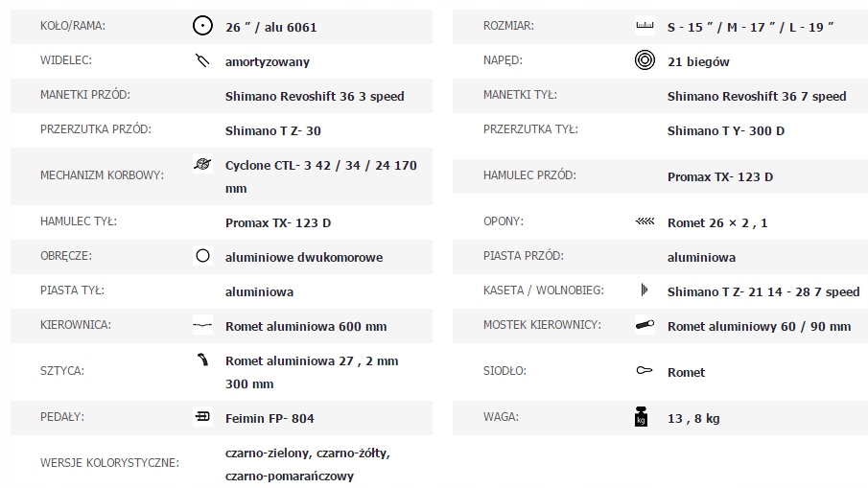Click the 'Promax TX- 123 D' rear brake value
868x488 pixels.
[278, 222]
